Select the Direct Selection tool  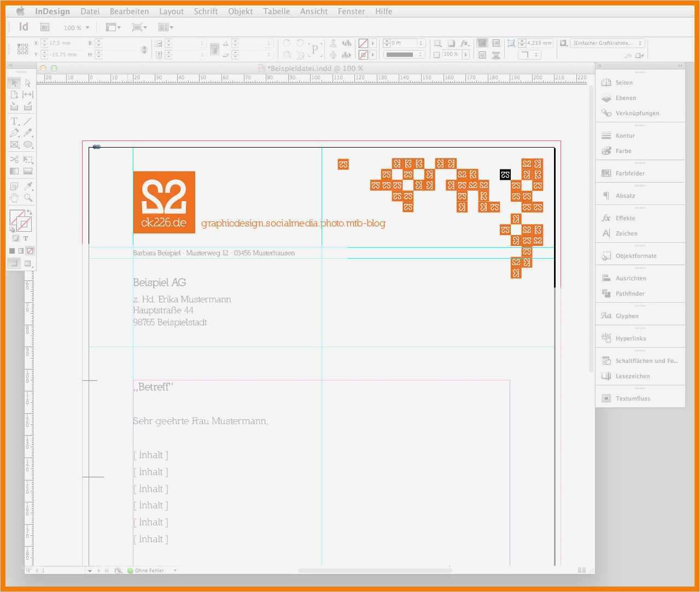(x=28, y=83)
